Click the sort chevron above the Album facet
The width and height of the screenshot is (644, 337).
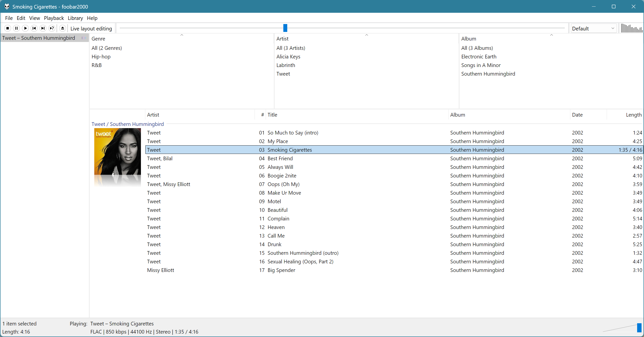click(552, 35)
